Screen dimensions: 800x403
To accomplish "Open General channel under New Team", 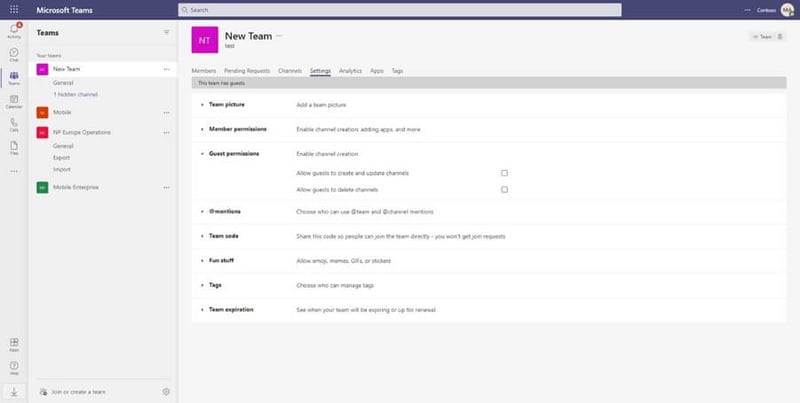I will tap(63, 83).
